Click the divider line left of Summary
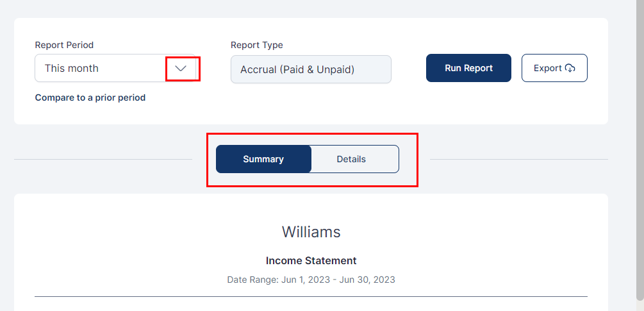Viewport: 644px width, 311px height. [x=103, y=159]
